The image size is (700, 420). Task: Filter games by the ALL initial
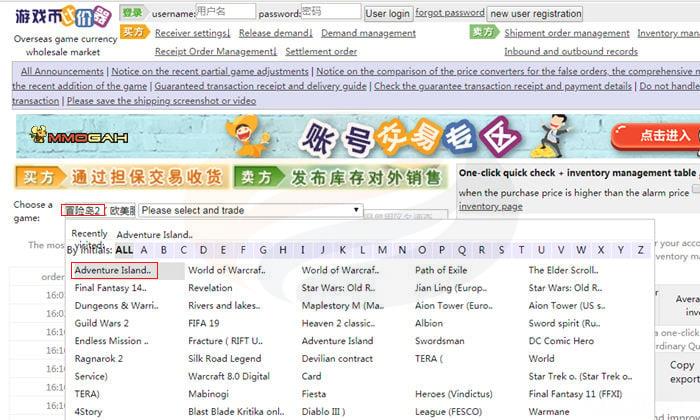click(x=124, y=250)
